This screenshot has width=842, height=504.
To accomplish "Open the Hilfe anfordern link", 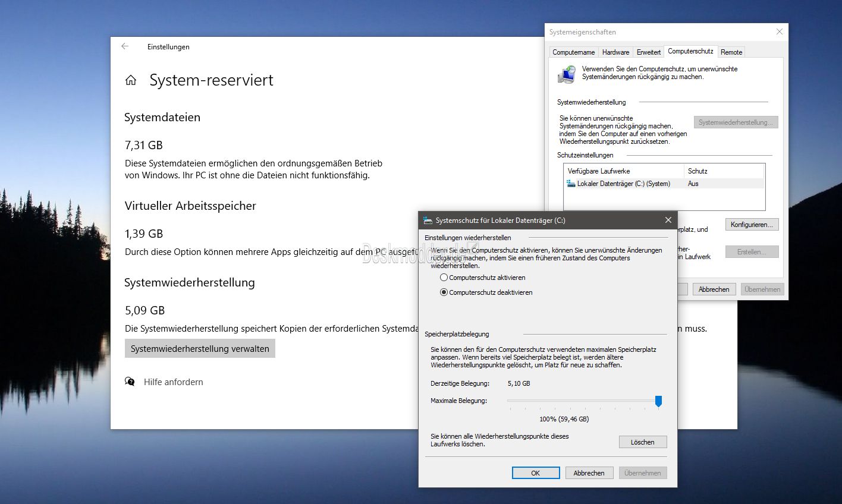I will [x=174, y=382].
